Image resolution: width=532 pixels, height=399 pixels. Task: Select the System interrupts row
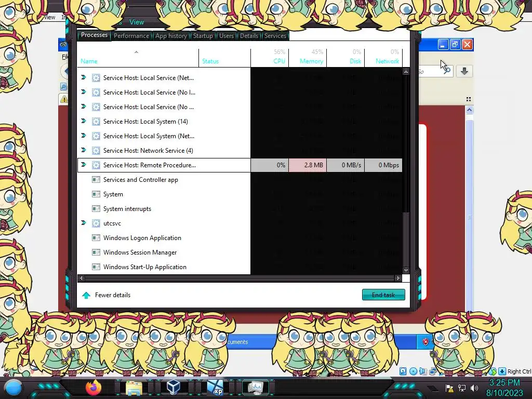[240, 209]
